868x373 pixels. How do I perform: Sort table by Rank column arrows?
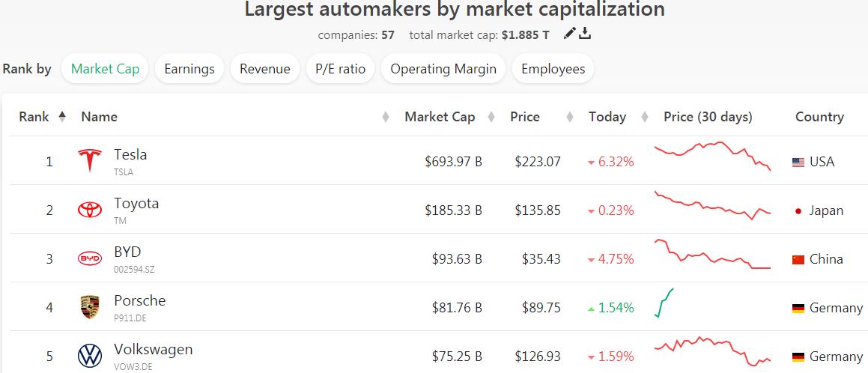click(x=62, y=117)
